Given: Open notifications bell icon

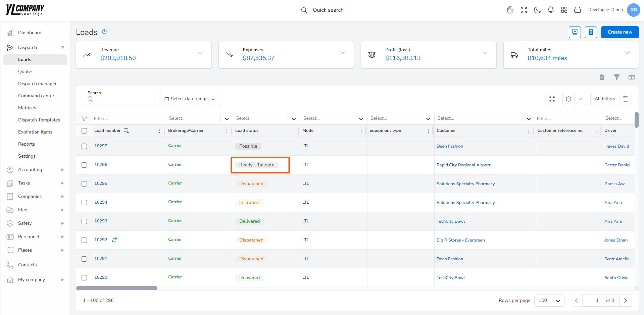Looking at the screenshot, I should click(x=551, y=10).
